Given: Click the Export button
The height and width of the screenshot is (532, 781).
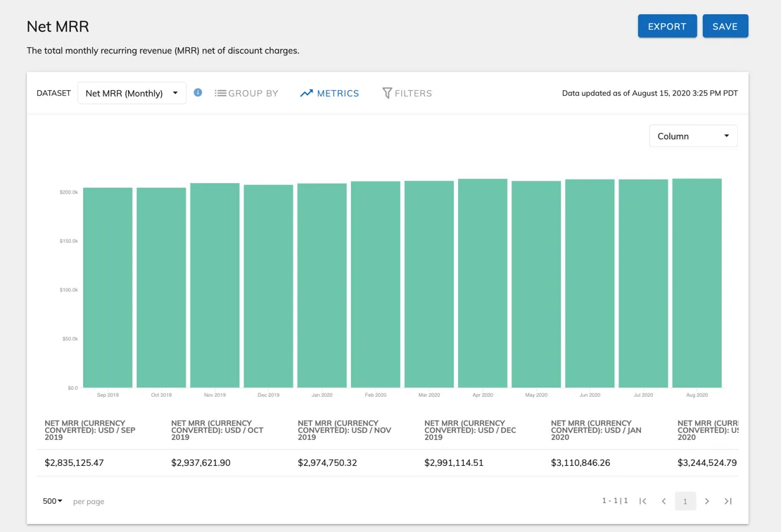Looking at the screenshot, I should pos(668,27).
